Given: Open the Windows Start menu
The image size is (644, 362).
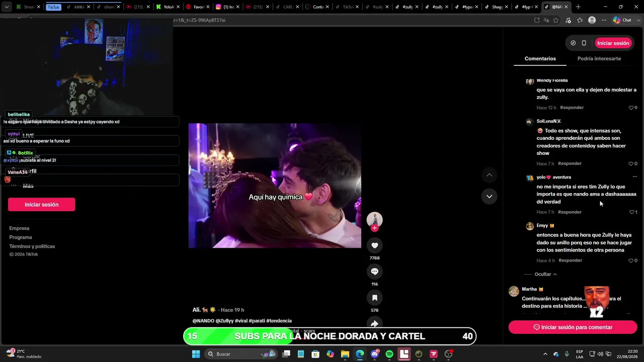Looking at the screenshot, I should pos(196,354).
